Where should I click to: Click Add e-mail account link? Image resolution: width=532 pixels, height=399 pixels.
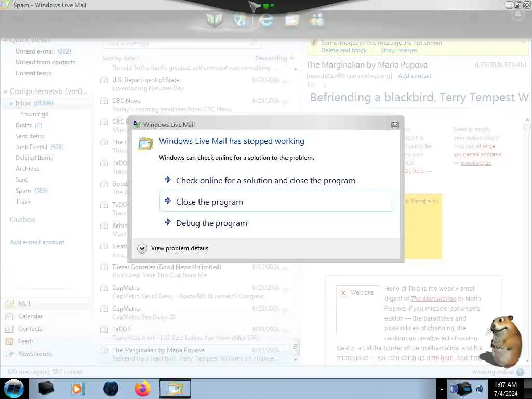tap(37, 242)
